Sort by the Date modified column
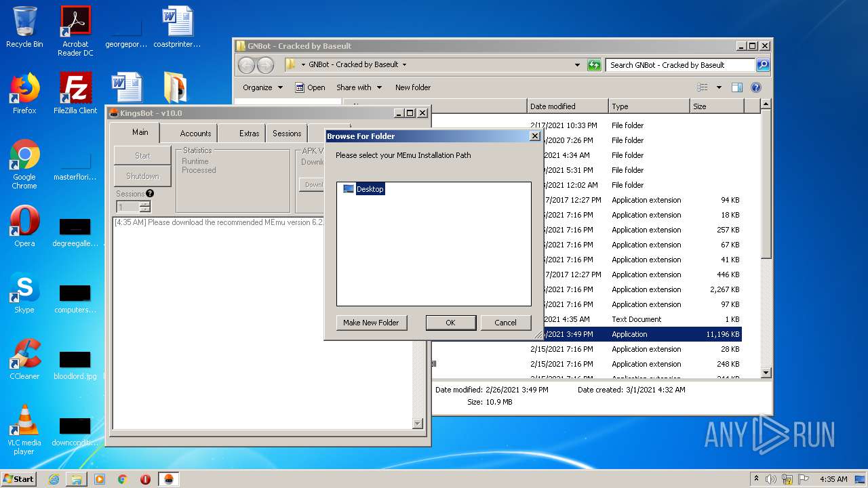This screenshot has width=868, height=488. point(567,106)
